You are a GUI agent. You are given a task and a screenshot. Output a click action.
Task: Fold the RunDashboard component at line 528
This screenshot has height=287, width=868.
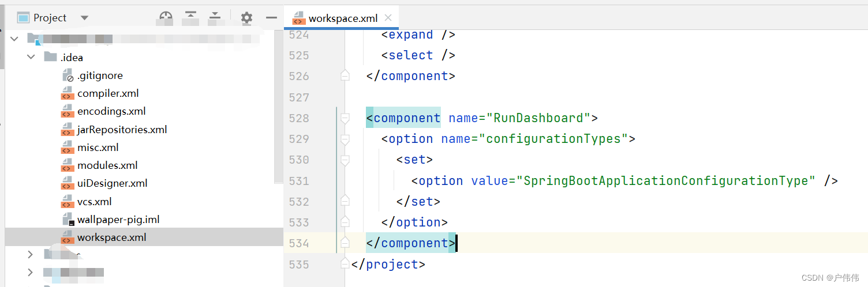[x=345, y=118]
